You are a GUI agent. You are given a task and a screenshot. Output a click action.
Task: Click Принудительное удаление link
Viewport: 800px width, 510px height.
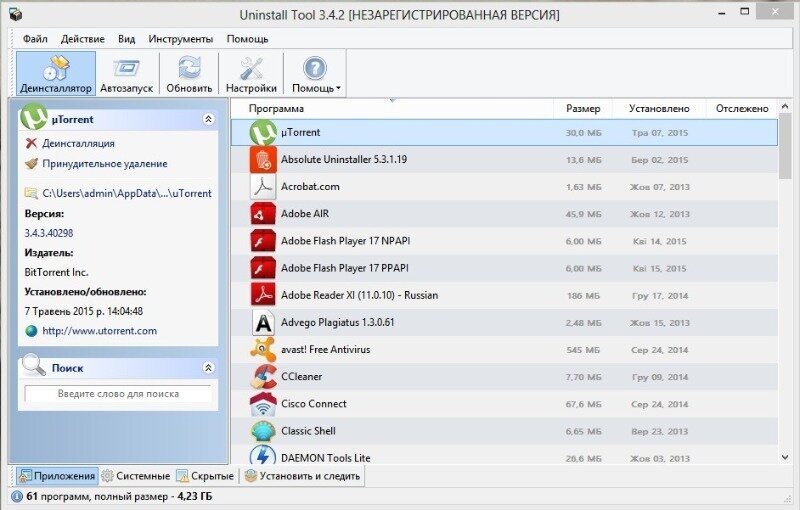[105, 164]
